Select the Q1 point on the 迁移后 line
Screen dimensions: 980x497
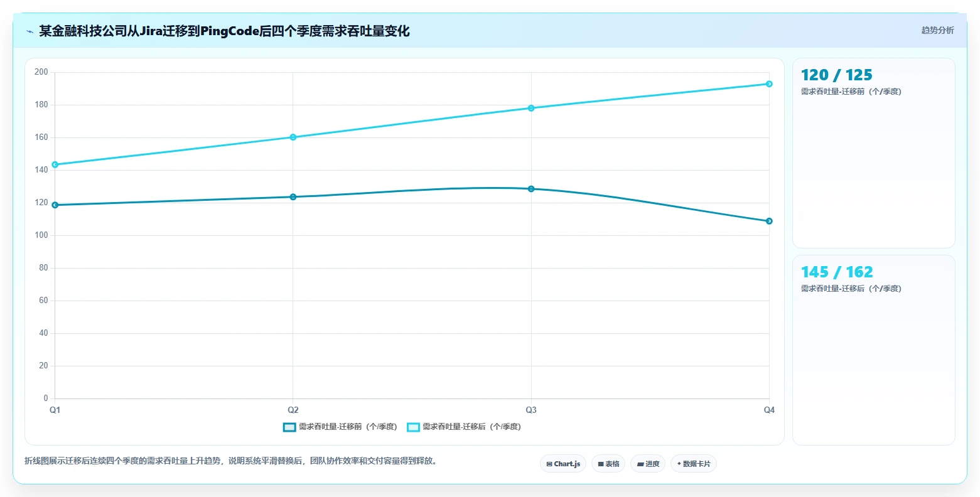[55, 164]
